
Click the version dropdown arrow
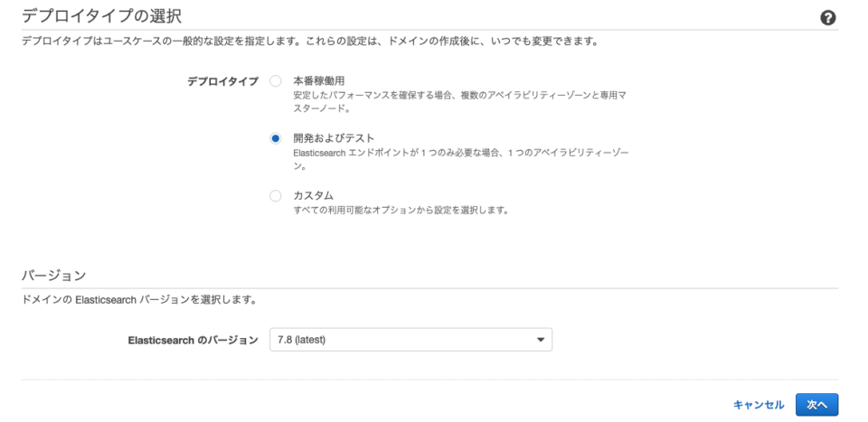(541, 340)
